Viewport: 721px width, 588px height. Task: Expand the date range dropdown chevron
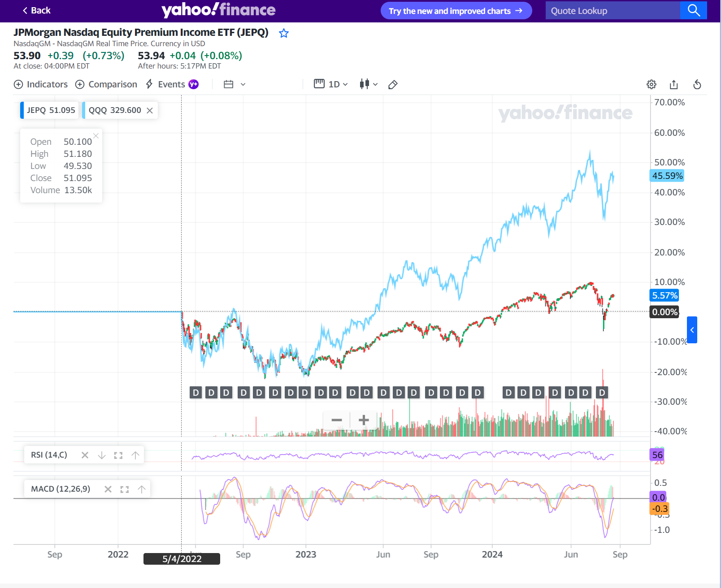243,84
